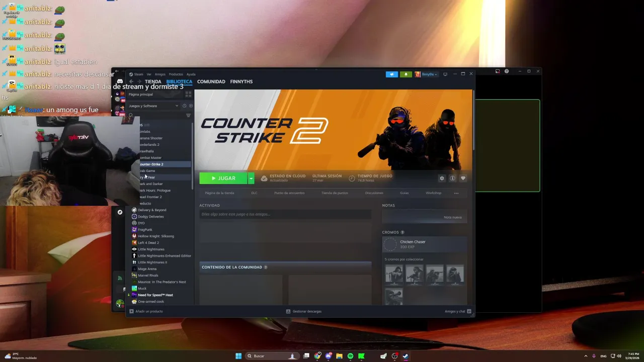Image resolution: width=644 pixels, height=362 pixels.
Task: Open Punto de encuentro link
Action: coord(289,193)
